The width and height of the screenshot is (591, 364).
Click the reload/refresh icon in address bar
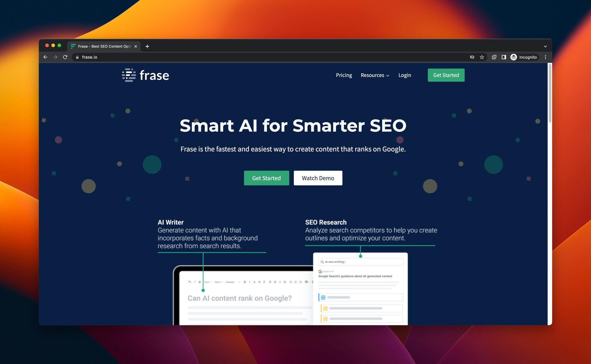66,57
